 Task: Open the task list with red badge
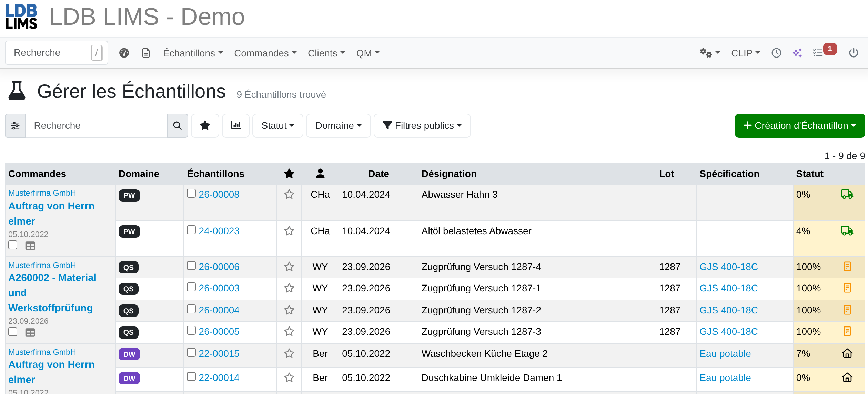pyautogui.click(x=824, y=51)
